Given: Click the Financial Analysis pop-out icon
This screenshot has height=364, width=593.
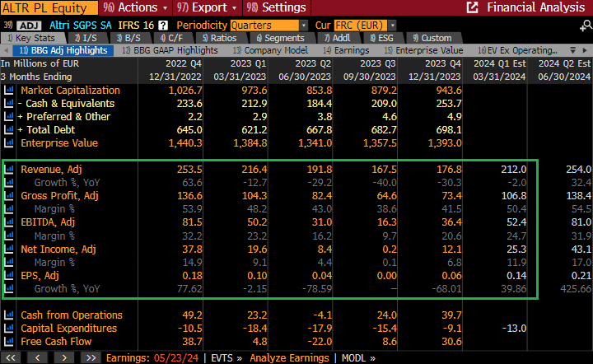Looking at the screenshot, I should coord(473,7).
